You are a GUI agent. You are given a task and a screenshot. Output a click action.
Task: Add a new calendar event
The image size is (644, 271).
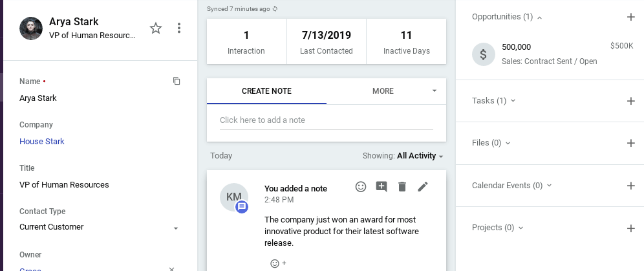pos(631,186)
